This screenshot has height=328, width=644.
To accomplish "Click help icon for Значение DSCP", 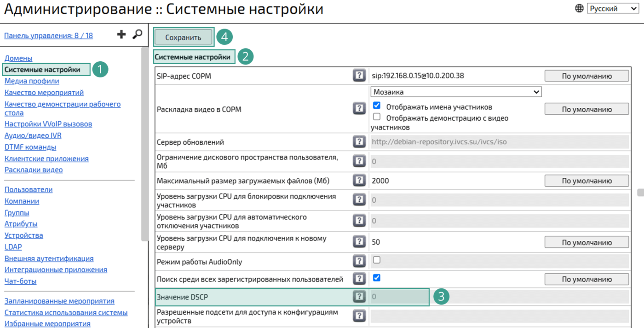I will (x=359, y=297).
